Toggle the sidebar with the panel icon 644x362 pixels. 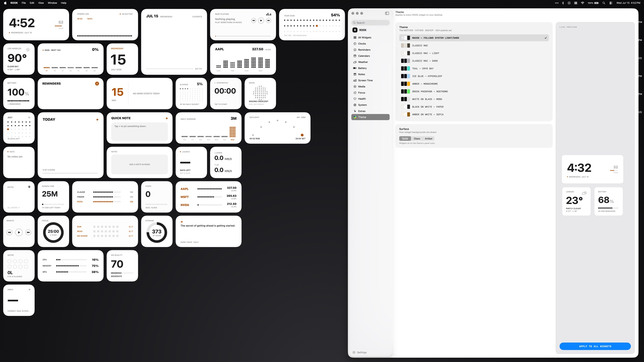(387, 13)
